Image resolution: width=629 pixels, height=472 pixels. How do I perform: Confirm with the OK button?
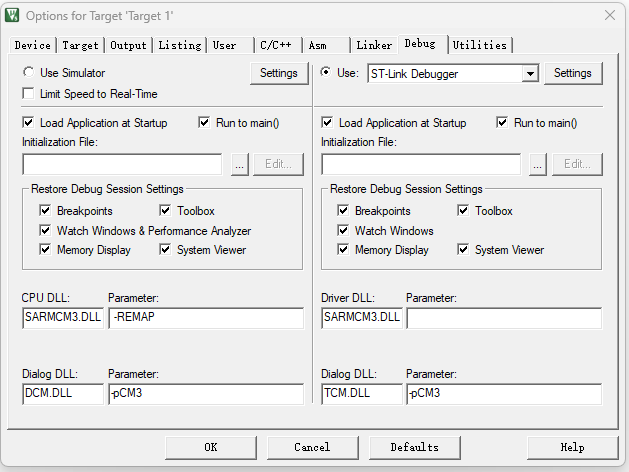211,448
